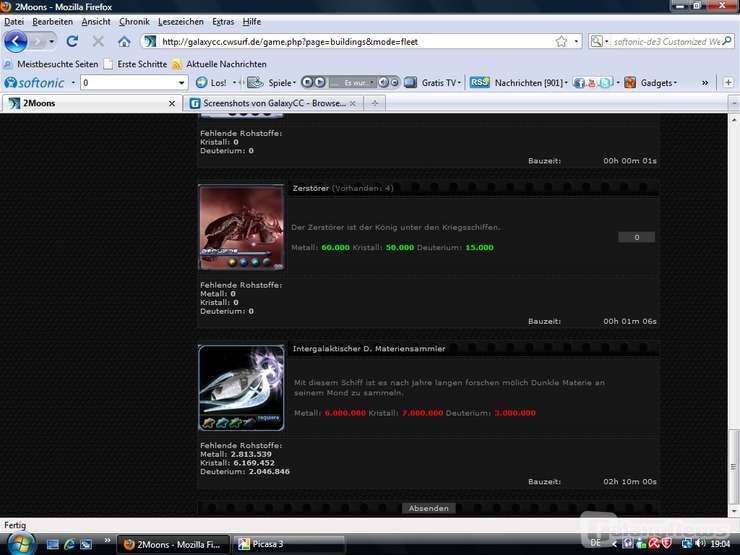This screenshot has width=740, height=555.
Task: Open Aktuelle Nachrichten bookmark
Action: (x=219, y=64)
